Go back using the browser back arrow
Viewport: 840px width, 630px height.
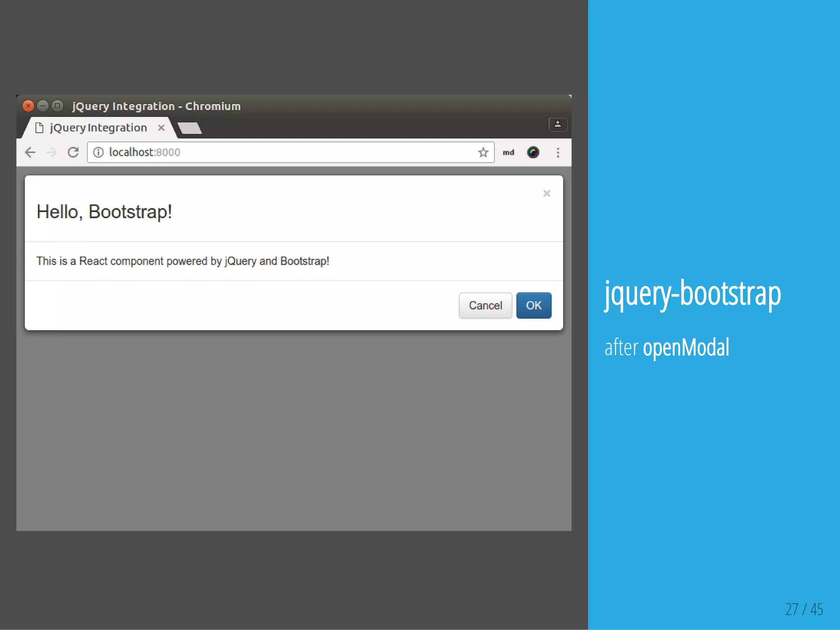pos(30,153)
